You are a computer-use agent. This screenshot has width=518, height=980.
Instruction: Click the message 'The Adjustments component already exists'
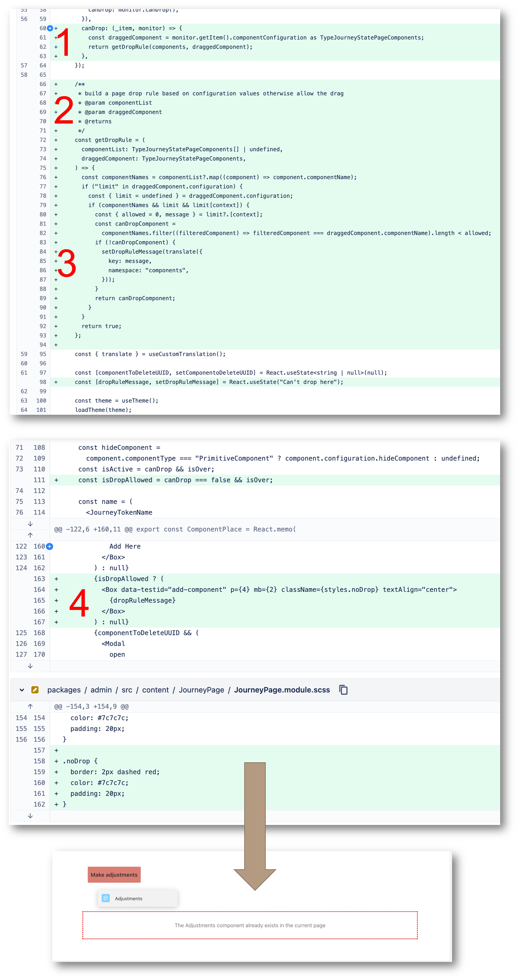click(x=250, y=925)
